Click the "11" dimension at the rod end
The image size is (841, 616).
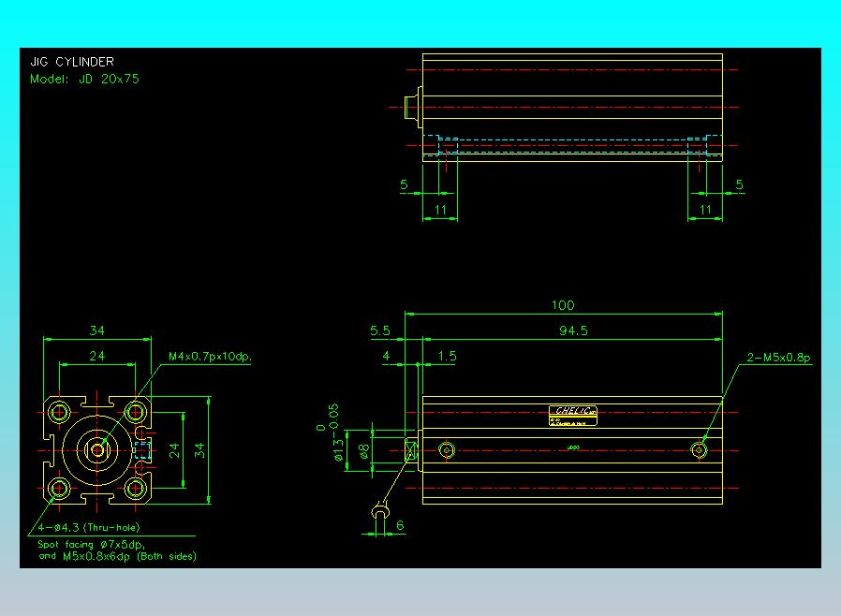[440, 210]
